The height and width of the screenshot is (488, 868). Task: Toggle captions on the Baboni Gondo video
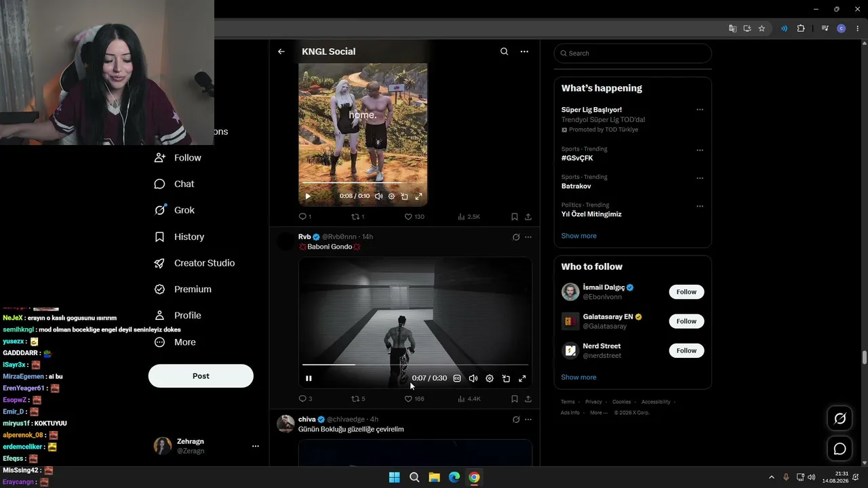pyautogui.click(x=457, y=378)
